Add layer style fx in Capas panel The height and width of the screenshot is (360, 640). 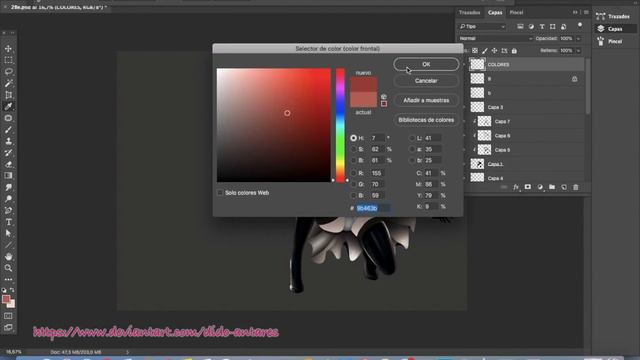(x=516, y=187)
